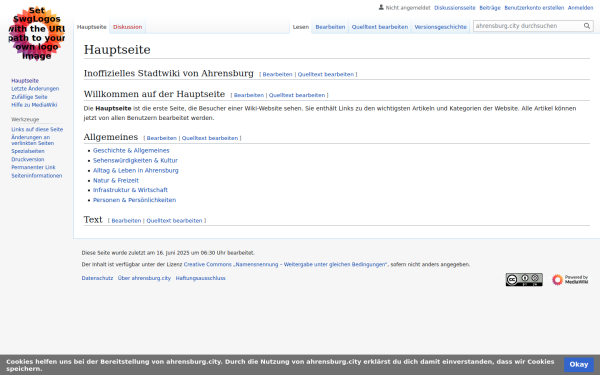
Task: Open Beiträge in the user bar
Action: (490, 8)
